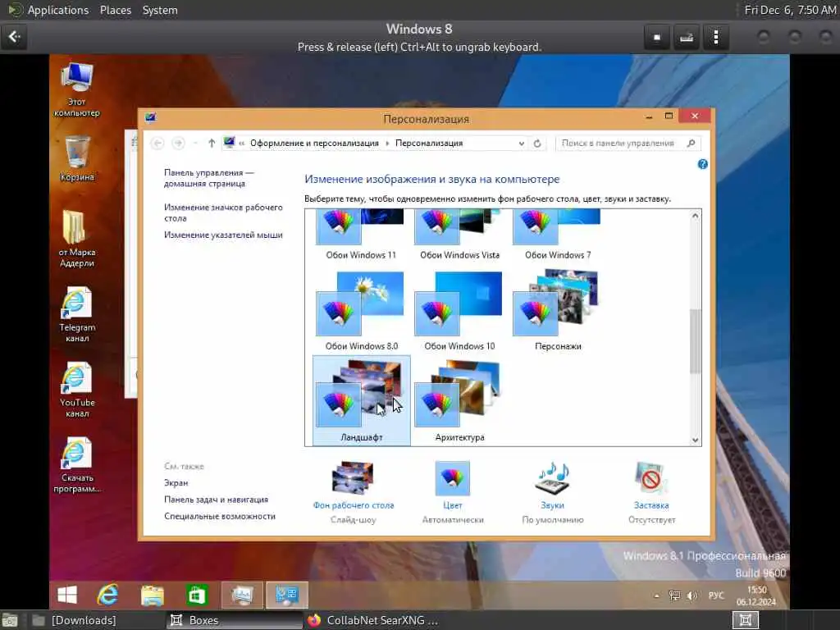Click the volume speaker tray icon
The width and height of the screenshot is (840, 630).
click(x=692, y=596)
